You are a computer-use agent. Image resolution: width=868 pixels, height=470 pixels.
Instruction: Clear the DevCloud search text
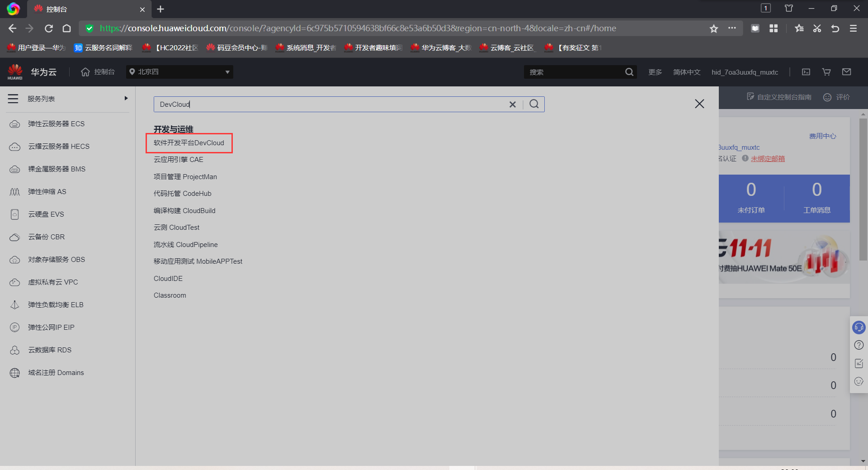click(x=513, y=104)
